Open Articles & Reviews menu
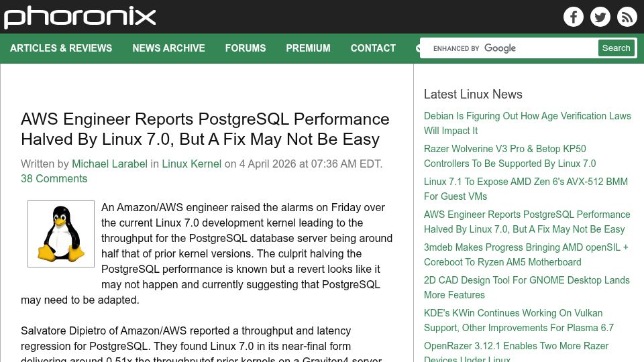The height and width of the screenshot is (362, 644). [x=61, y=48]
